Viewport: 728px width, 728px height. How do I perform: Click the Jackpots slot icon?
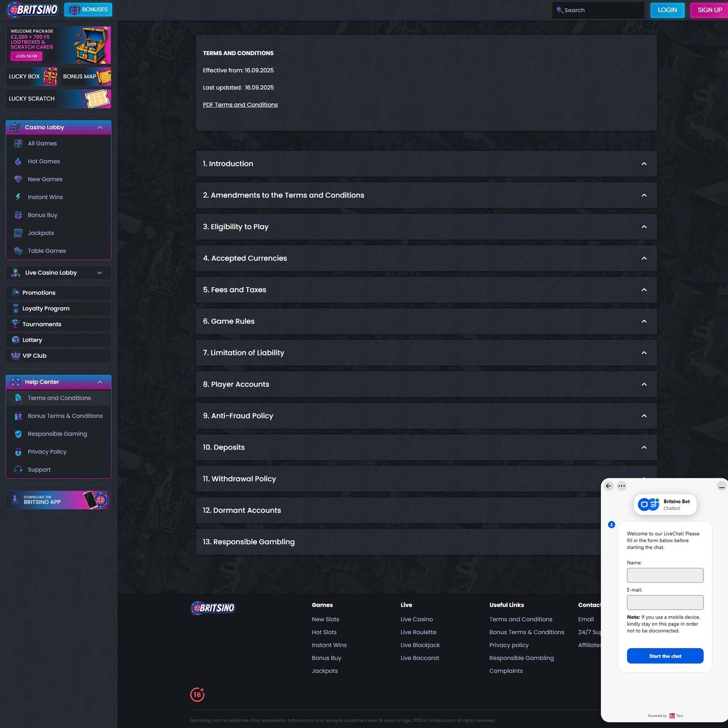coord(18,233)
